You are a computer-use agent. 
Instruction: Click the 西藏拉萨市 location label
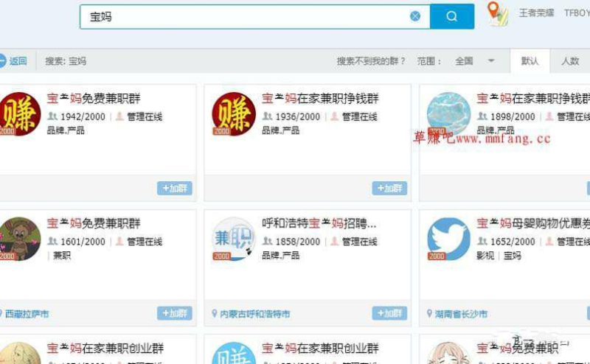pos(27,314)
